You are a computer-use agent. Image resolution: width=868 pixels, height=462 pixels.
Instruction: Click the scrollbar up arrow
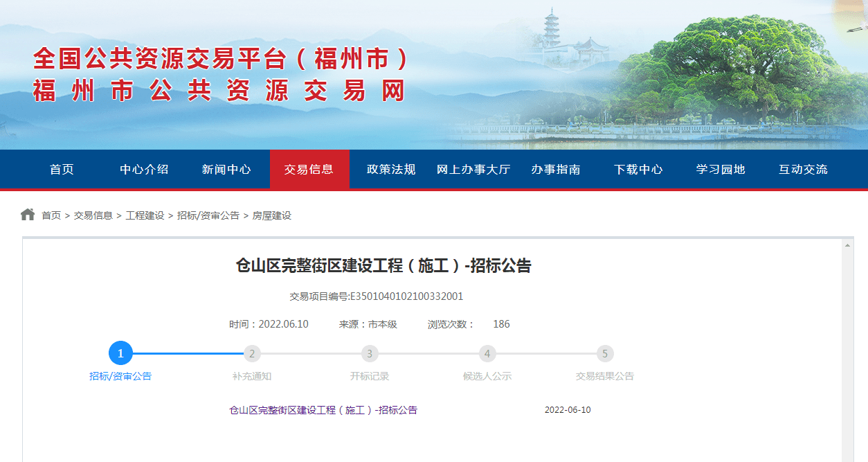tap(847, 245)
